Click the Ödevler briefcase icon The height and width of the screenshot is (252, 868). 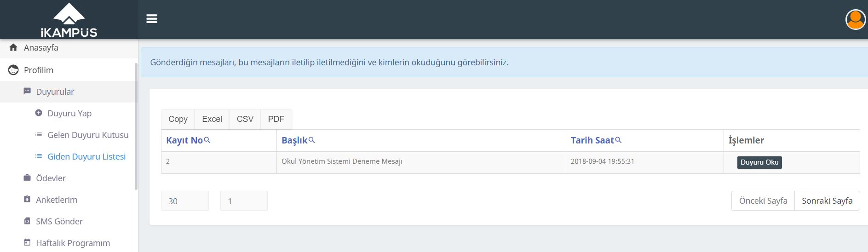(x=27, y=178)
